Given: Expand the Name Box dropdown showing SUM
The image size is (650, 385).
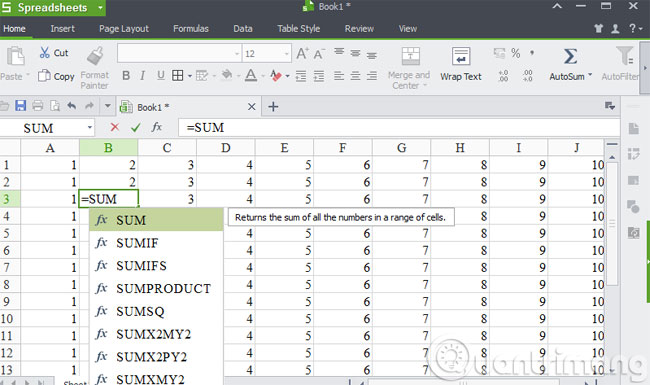Looking at the screenshot, I should [x=90, y=128].
